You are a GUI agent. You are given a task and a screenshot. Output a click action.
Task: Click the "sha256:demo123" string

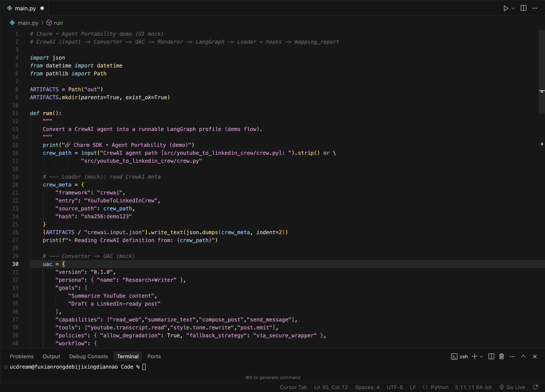[106, 216]
